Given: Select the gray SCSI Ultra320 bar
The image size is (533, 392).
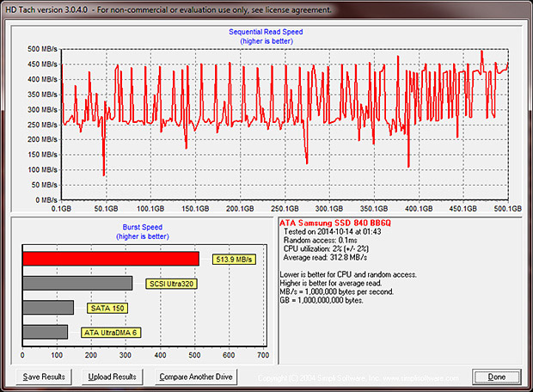Looking at the screenshot, I should (77, 283).
